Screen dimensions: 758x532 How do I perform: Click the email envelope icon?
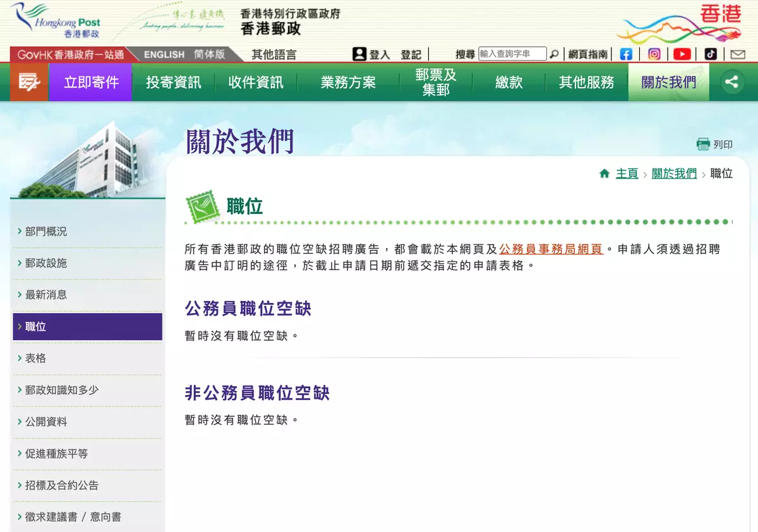[737, 54]
